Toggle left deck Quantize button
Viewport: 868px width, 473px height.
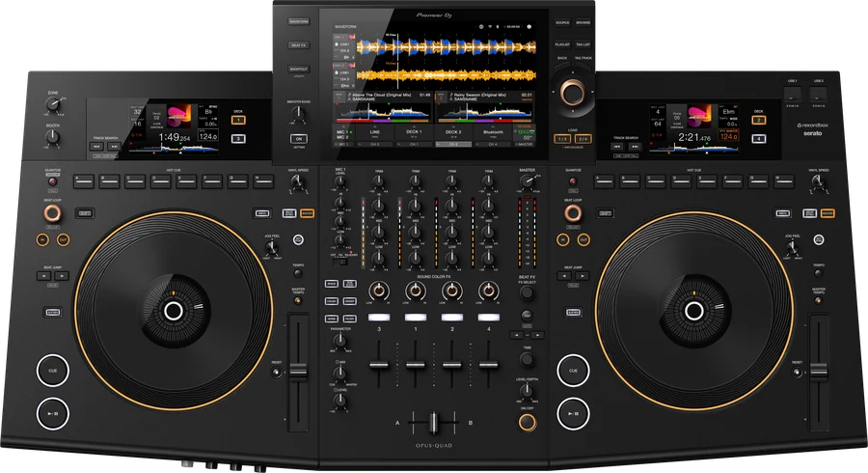[x=52, y=181]
